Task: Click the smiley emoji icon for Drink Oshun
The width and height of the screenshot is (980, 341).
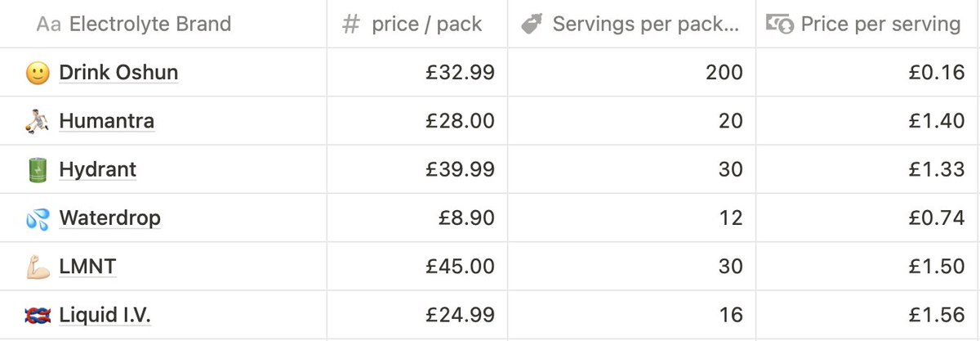Action: 38,73
